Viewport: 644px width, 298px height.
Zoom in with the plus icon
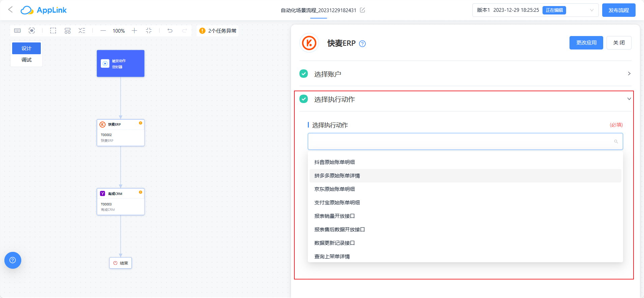tap(134, 31)
